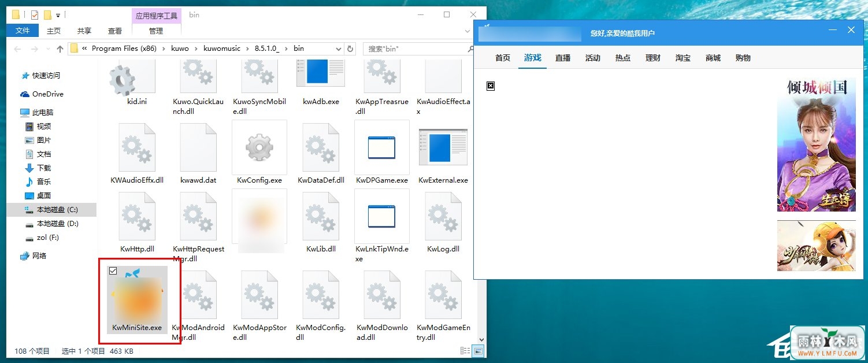Switch to 热点 tab in Kuwo window

click(623, 58)
